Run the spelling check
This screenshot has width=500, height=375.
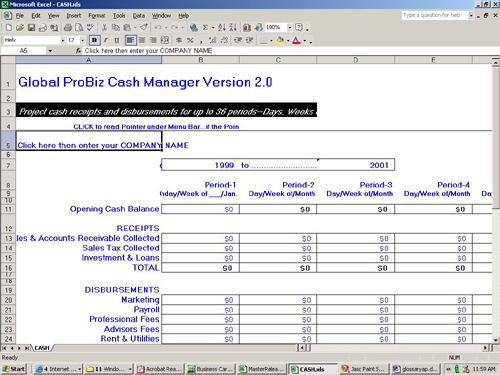90,28
